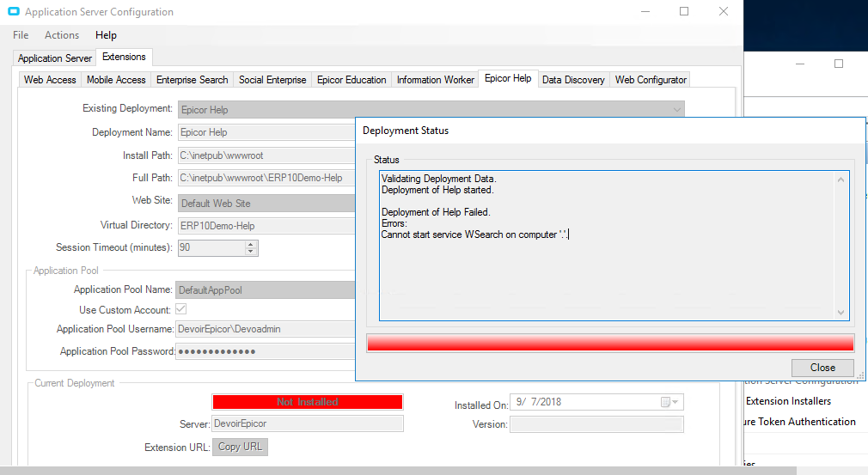
Task: Click the red deployment progress bar
Action: click(610, 343)
